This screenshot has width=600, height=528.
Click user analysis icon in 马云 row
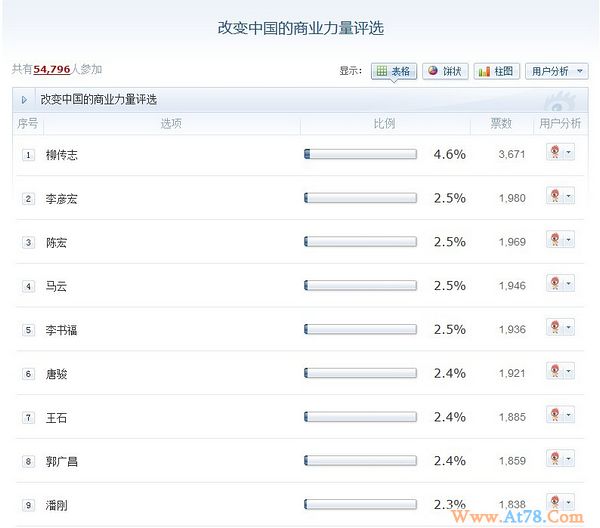pos(554,284)
